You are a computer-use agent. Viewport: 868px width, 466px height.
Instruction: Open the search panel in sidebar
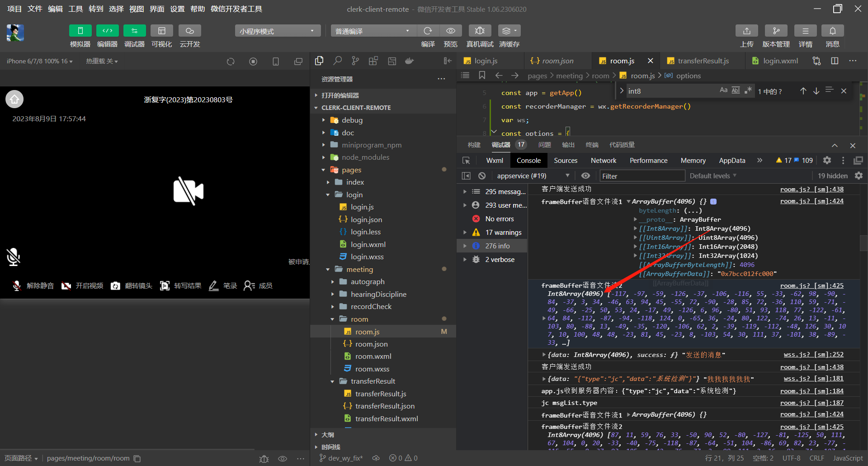[x=337, y=61]
